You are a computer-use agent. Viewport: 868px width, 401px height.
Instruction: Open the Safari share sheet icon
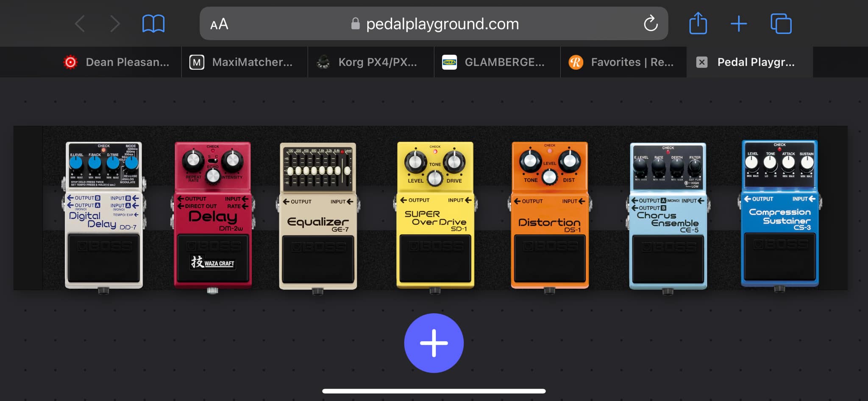coord(698,23)
